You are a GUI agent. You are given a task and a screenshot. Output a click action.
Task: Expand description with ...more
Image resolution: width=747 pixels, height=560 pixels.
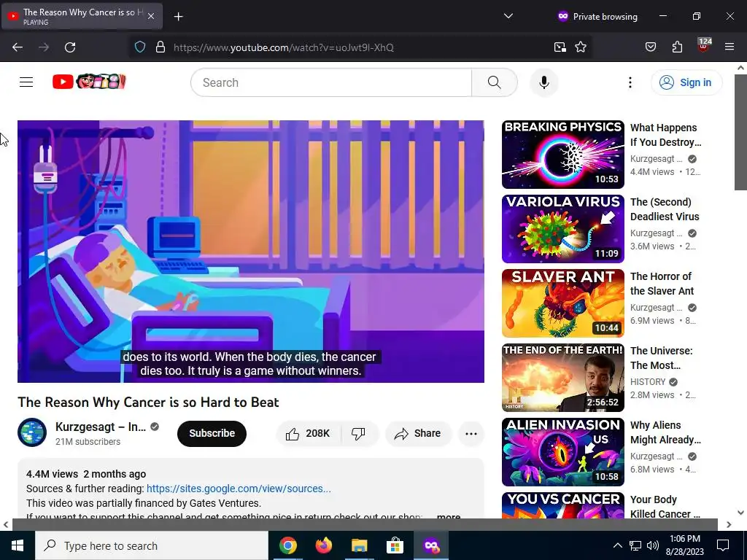449,517
